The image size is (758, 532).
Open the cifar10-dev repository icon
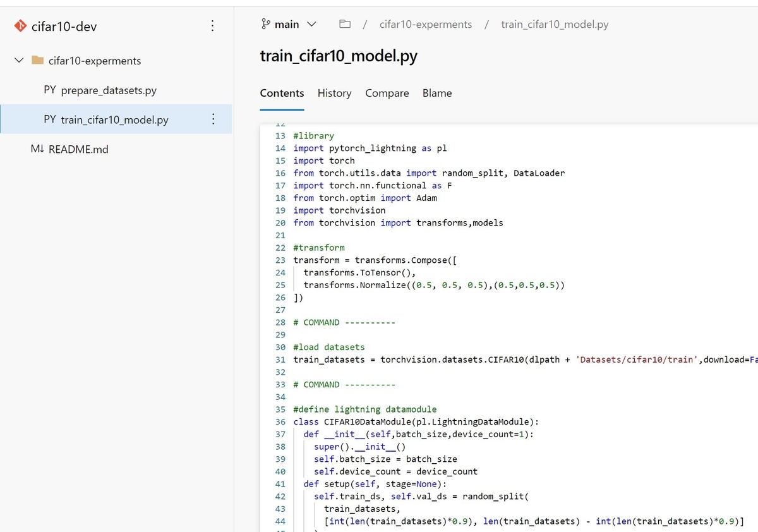point(21,27)
